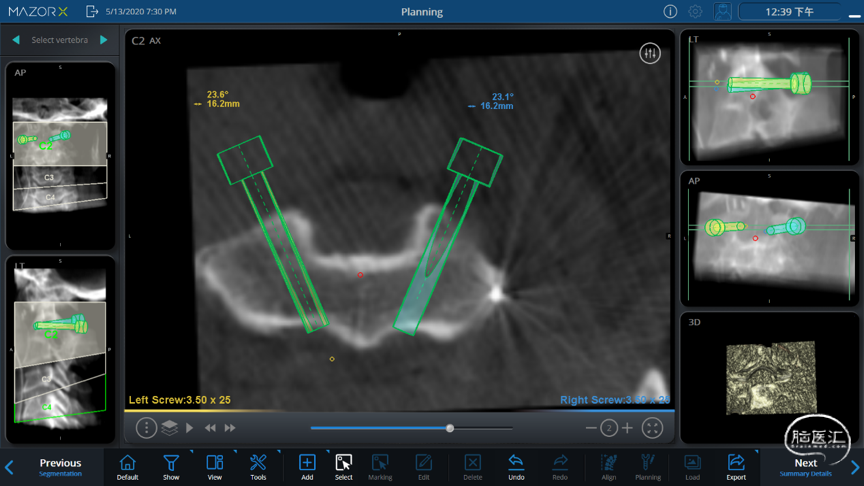
Task: Open the AP view panel on right
Action: pyautogui.click(x=769, y=239)
